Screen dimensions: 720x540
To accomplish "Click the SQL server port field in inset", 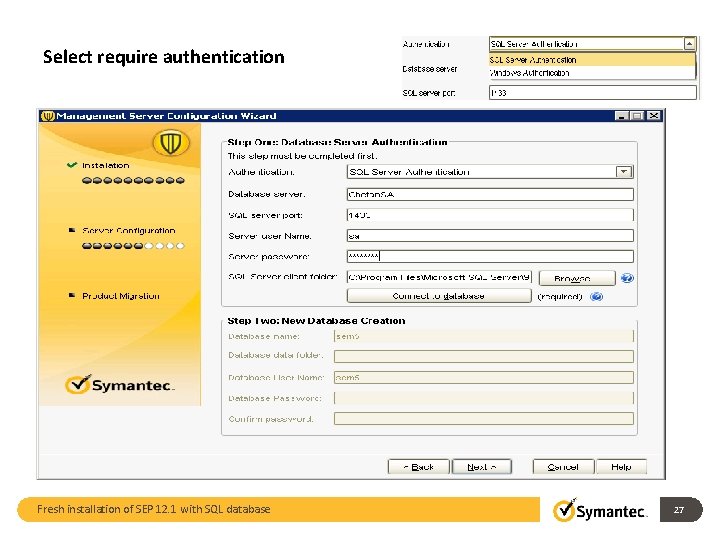I will coord(592,93).
